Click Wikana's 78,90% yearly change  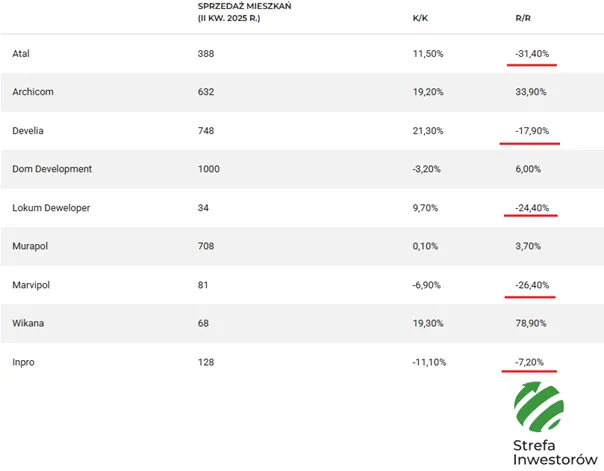point(531,323)
